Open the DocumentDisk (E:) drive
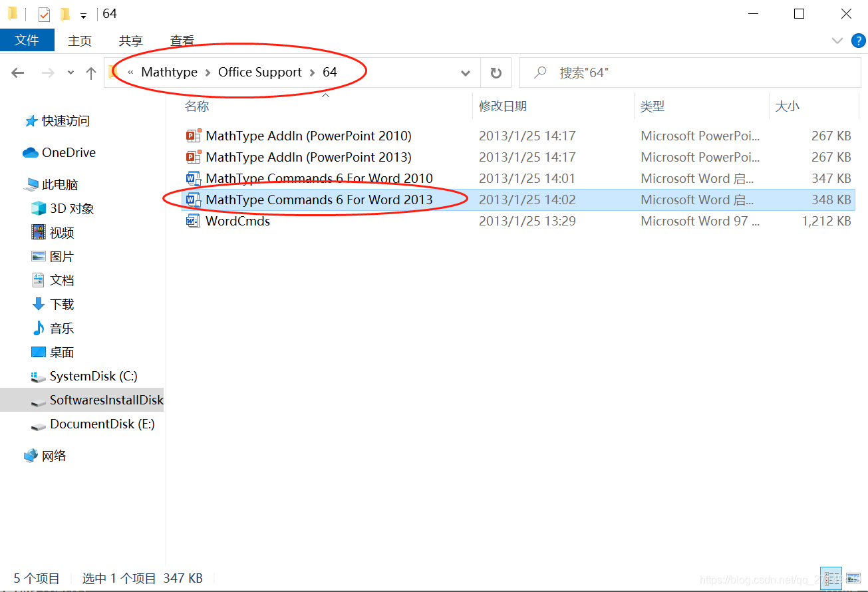Image resolution: width=868 pixels, height=592 pixels. tap(102, 424)
